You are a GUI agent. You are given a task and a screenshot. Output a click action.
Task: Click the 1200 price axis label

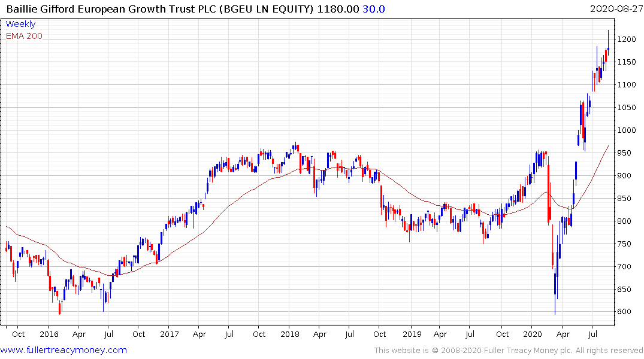(627, 39)
